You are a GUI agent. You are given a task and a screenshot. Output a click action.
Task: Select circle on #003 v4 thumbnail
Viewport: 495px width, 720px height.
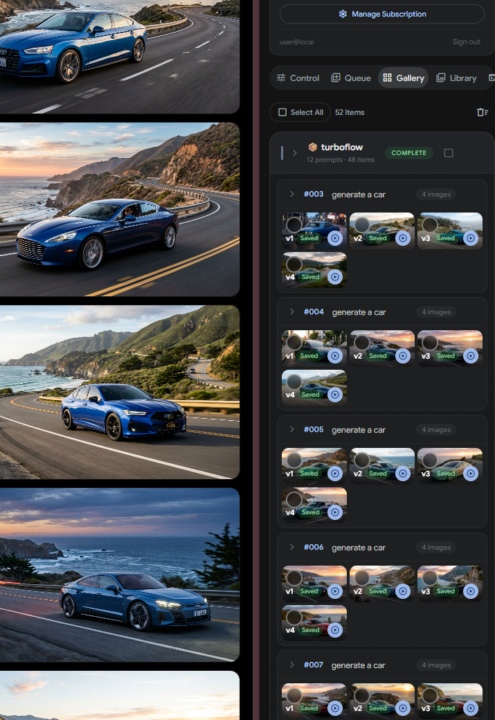click(294, 264)
